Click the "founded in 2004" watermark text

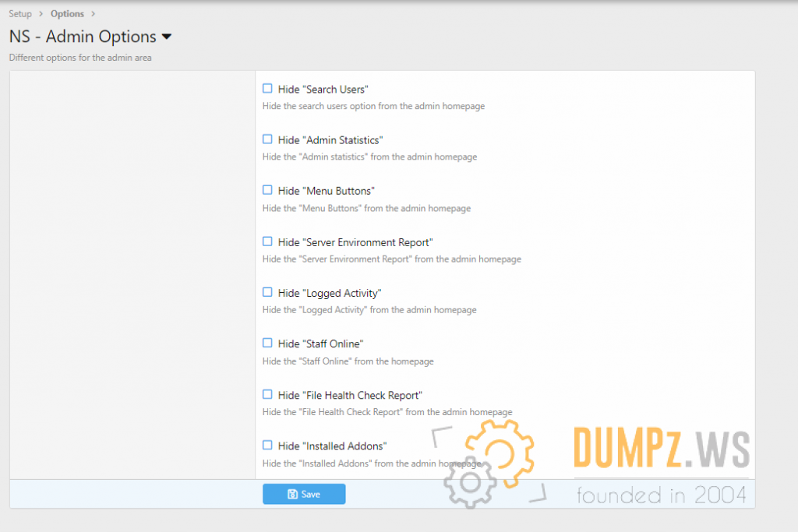coord(661,495)
